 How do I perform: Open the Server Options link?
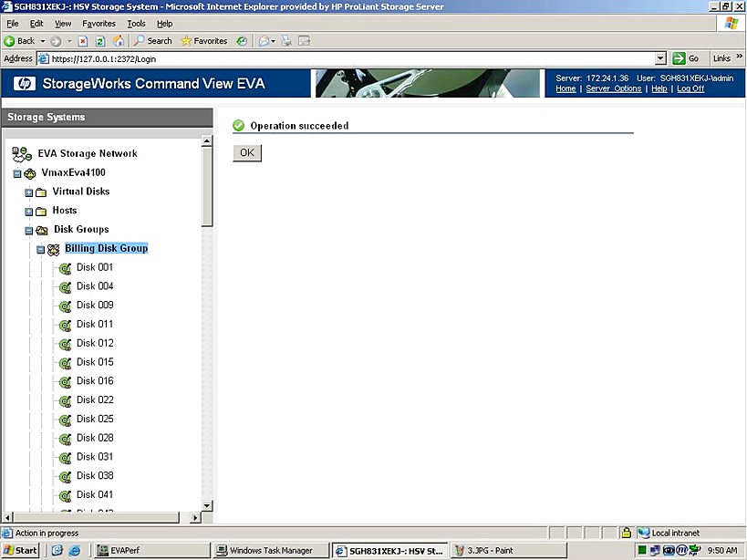coord(614,88)
